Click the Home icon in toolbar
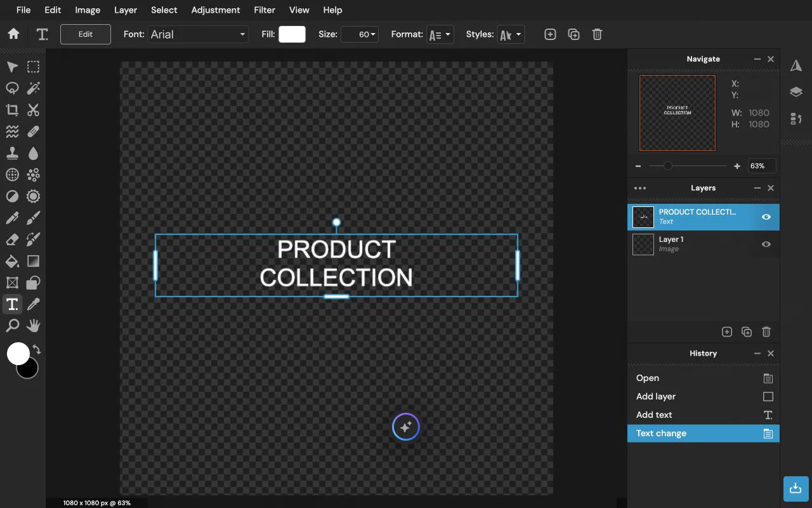The height and width of the screenshot is (508, 812). (x=13, y=34)
